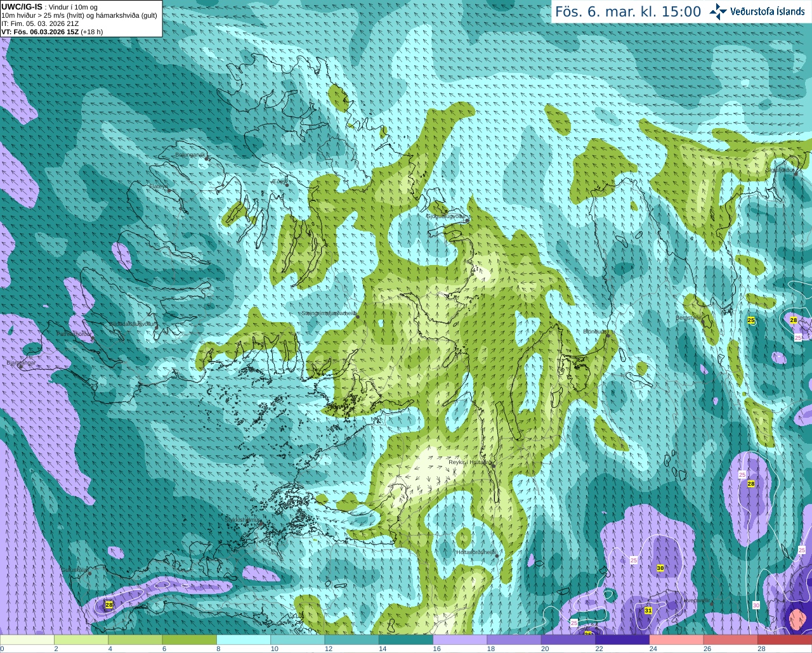Click the 'Fös. 6. mar. kl. 15:00' timestamp

(628, 11)
